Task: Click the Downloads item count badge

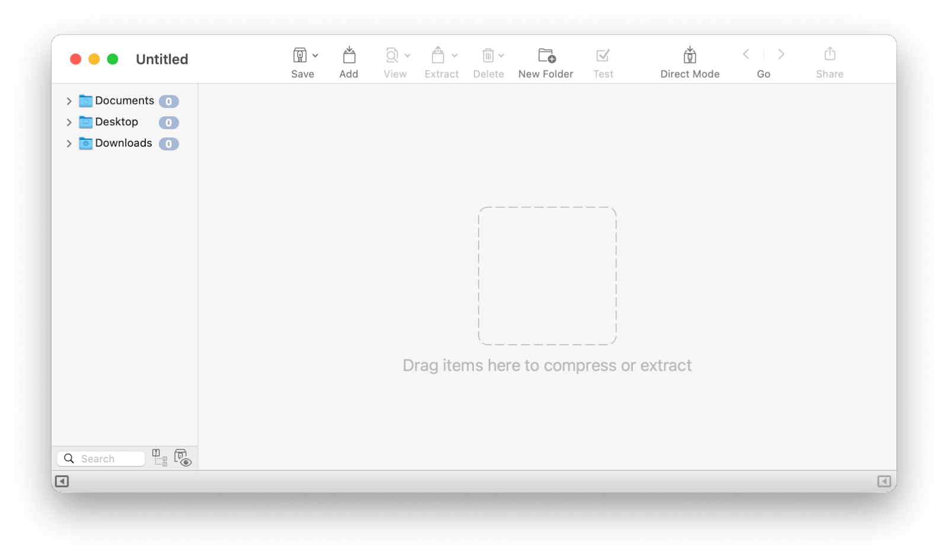Action: [169, 143]
